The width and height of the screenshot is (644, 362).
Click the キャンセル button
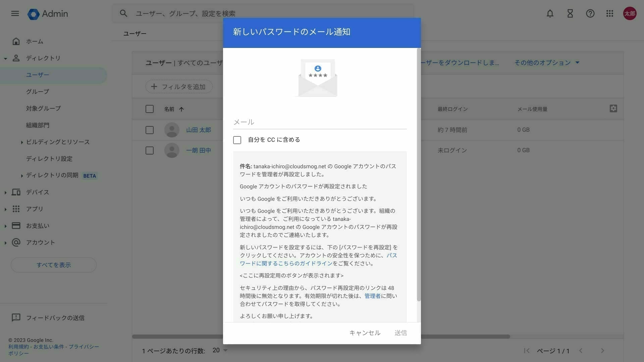coord(365,333)
